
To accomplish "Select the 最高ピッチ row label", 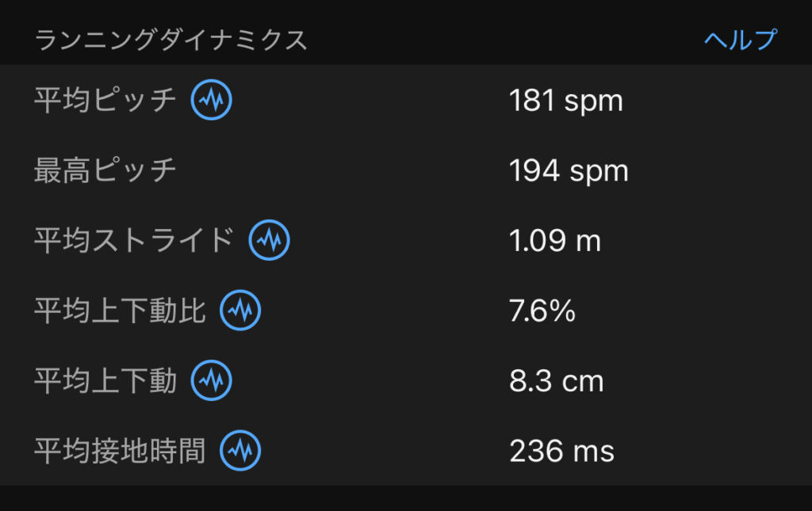I will click(x=105, y=171).
